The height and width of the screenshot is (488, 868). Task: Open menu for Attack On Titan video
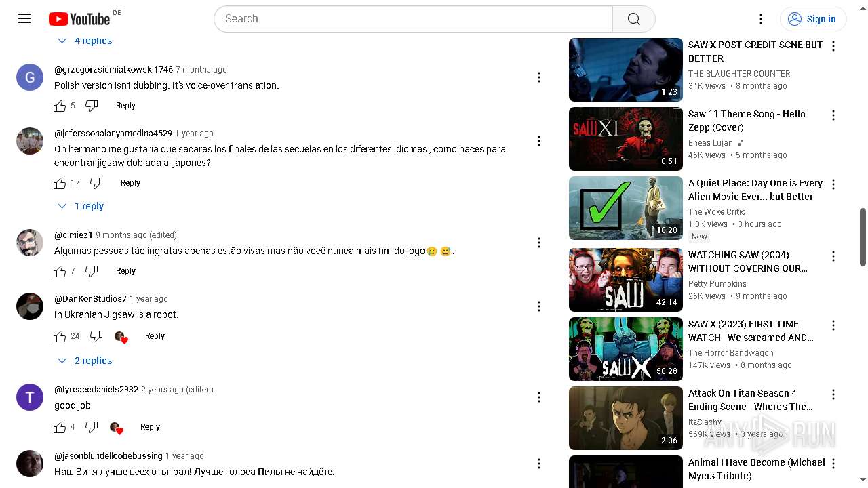click(x=833, y=394)
